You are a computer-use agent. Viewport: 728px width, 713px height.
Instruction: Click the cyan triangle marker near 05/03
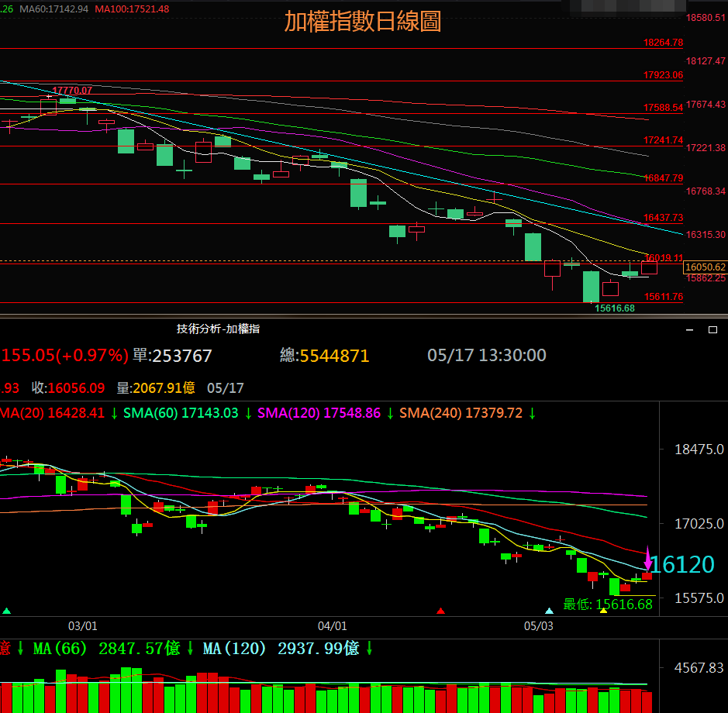click(550, 611)
